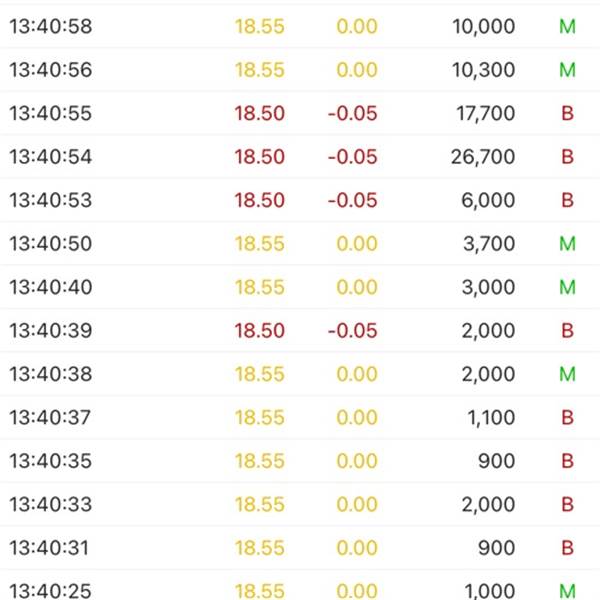Select the 13:40:25 trade row
The width and height of the screenshot is (600, 600).
[x=300, y=585]
